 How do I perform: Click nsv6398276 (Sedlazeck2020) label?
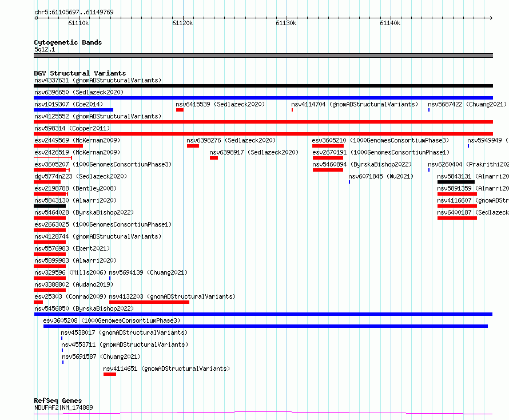click(231, 140)
